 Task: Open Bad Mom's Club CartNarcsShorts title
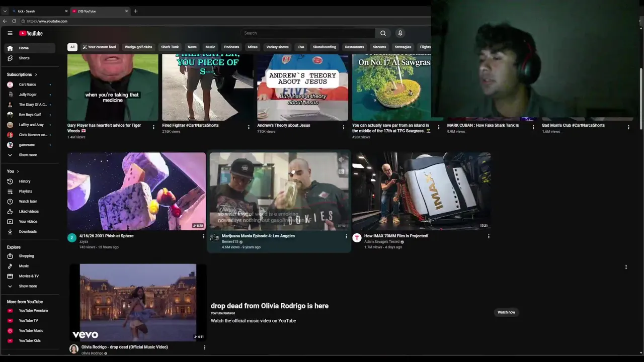(x=573, y=125)
